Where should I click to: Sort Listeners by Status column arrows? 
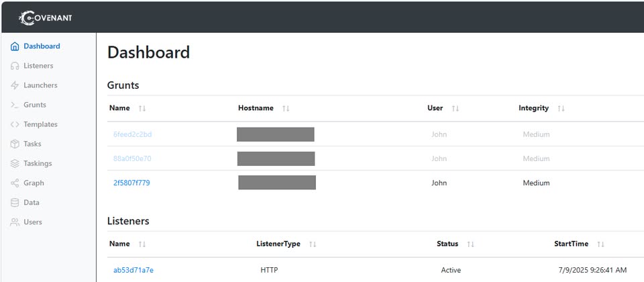click(x=470, y=244)
